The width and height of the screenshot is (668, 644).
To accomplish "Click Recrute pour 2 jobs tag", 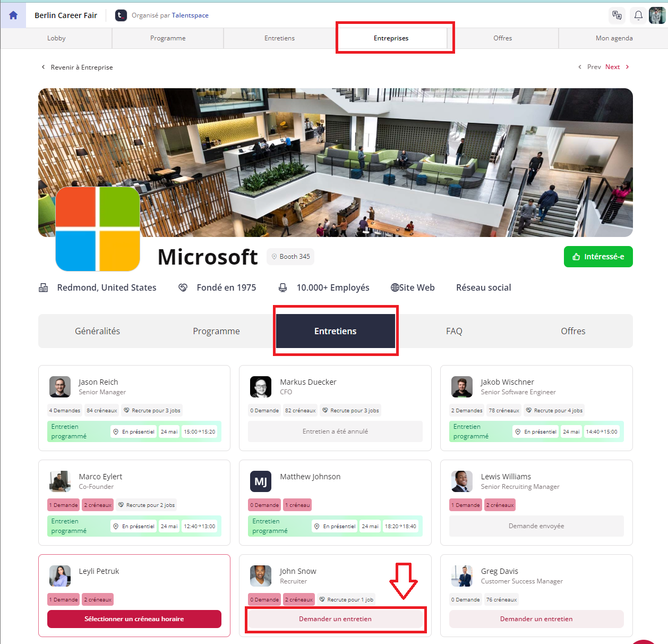I will click(x=147, y=505).
